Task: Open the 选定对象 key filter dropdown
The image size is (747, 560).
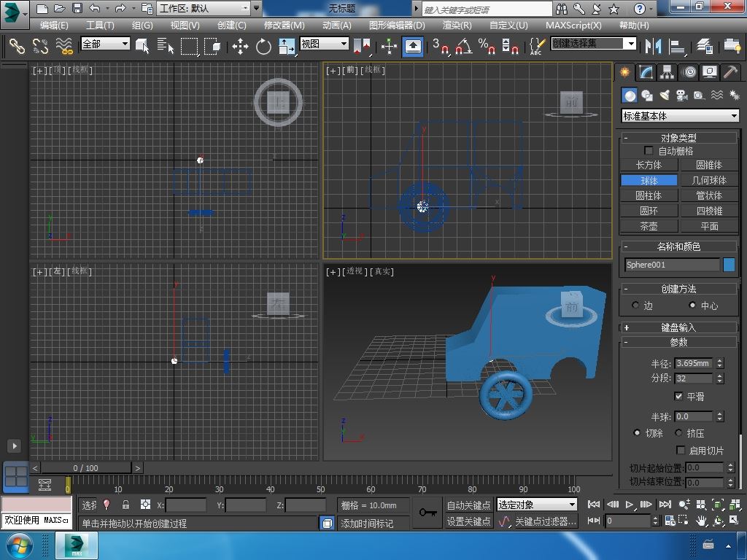Action: pyautogui.click(x=537, y=505)
